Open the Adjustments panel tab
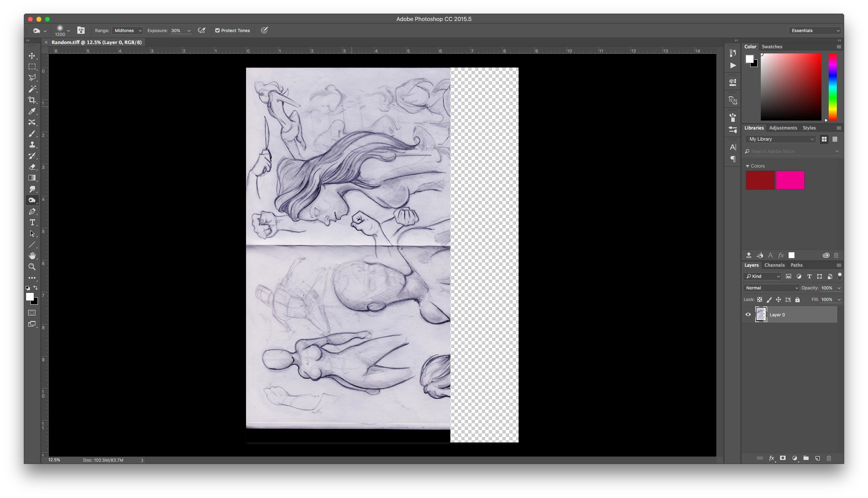The height and width of the screenshot is (498, 868). click(783, 128)
